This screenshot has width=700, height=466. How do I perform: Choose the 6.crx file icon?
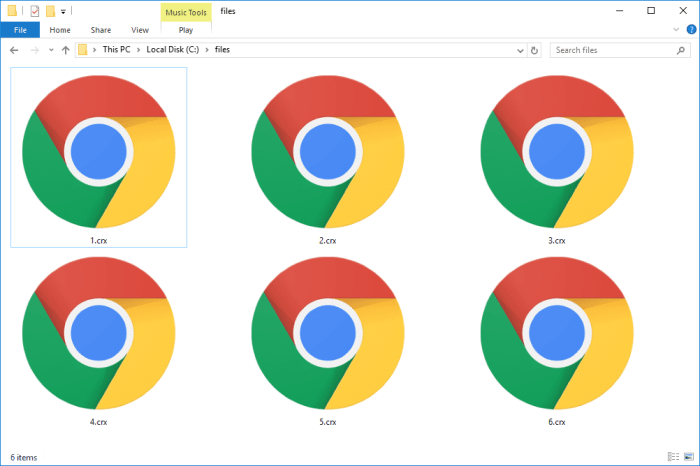tap(557, 333)
